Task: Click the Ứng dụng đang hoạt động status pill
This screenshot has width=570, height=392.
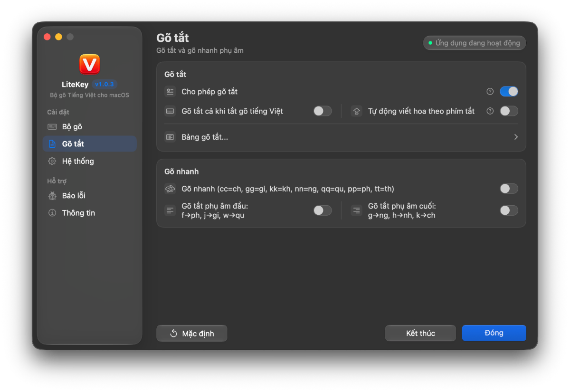Action: point(475,43)
